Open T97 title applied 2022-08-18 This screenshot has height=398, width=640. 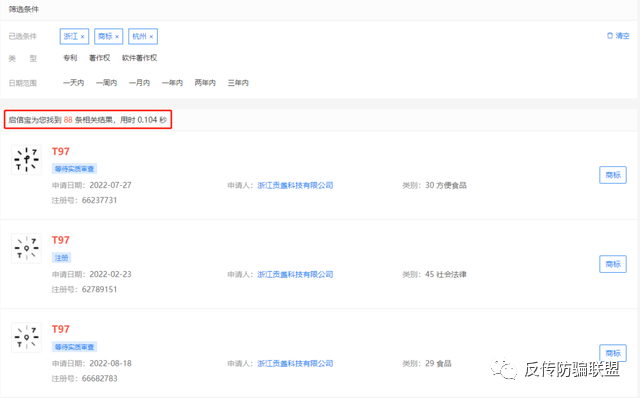tap(60, 329)
